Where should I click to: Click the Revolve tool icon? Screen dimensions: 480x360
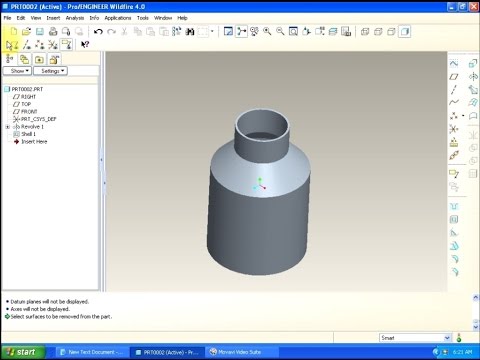473,77
